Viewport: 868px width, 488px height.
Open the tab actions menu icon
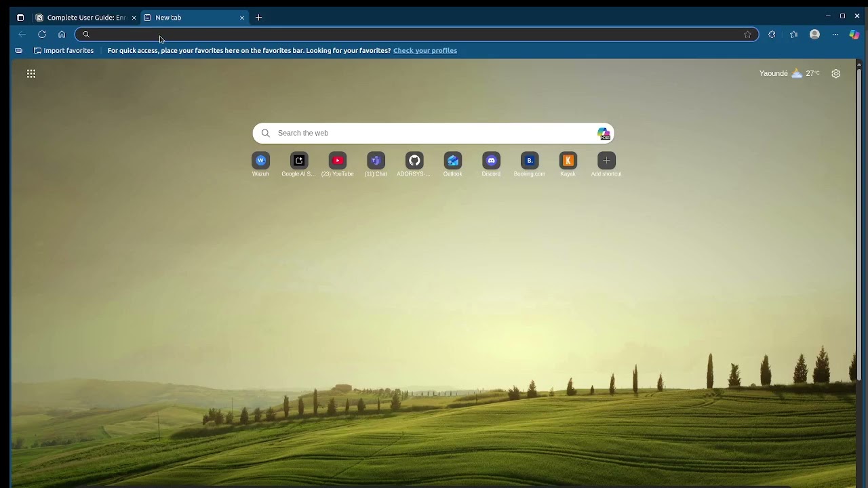[20, 18]
